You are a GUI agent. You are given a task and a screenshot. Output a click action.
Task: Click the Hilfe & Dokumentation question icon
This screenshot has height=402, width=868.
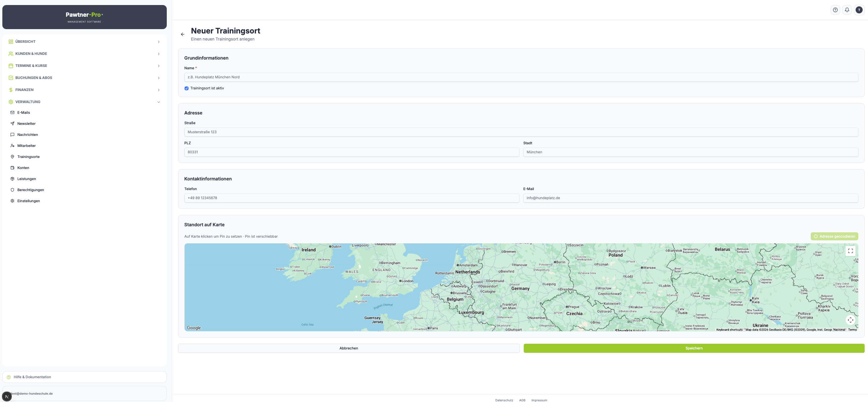click(9, 377)
